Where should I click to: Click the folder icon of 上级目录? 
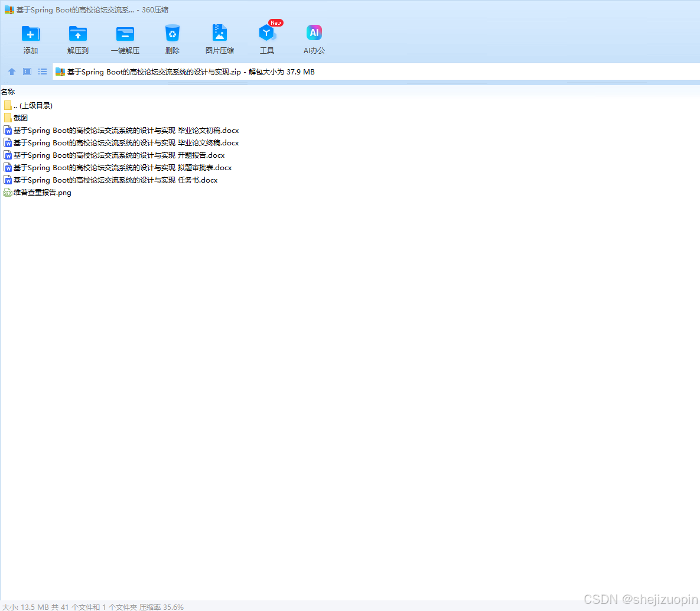[x=8, y=105]
